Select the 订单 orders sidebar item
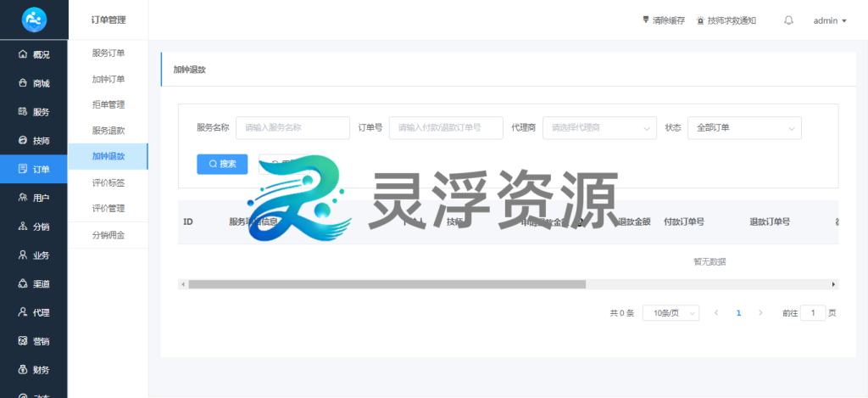 click(34, 169)
